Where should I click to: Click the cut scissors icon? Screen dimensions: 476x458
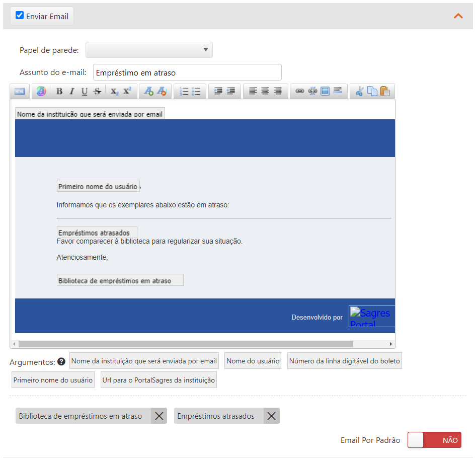pyautogui.click(x=359, y=91)
